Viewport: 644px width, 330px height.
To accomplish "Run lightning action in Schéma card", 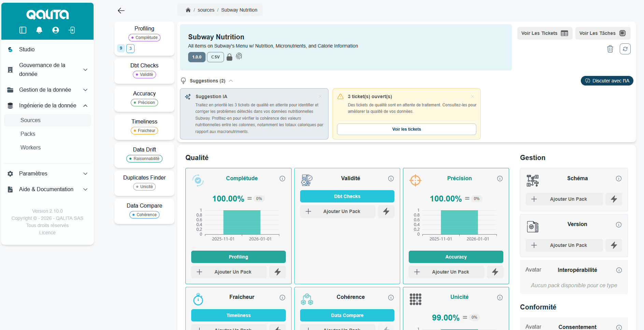I will (x=614, y=199).
